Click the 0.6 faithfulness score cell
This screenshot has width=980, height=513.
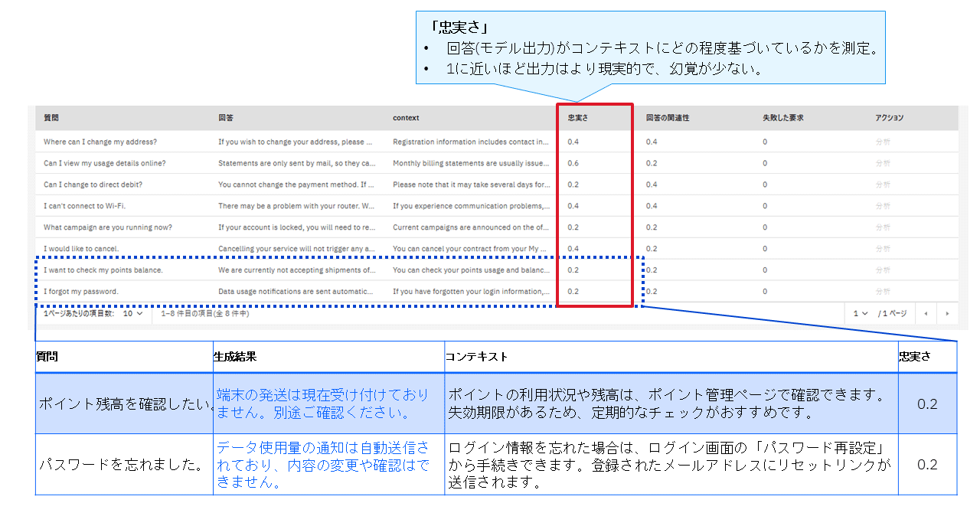pos(573,163)
